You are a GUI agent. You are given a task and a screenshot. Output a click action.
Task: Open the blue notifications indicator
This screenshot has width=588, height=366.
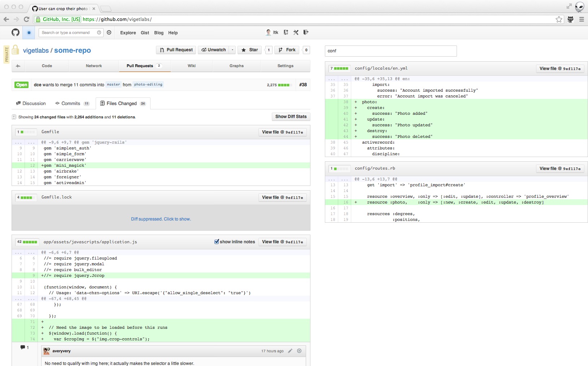[x=29, y=32]
